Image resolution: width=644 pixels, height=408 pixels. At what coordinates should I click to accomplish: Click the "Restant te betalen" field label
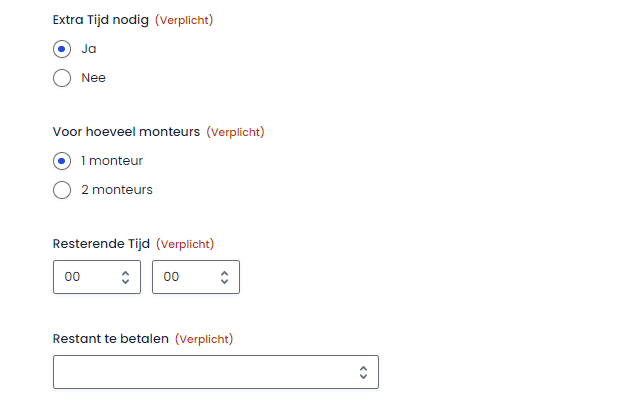pos(110,339)
